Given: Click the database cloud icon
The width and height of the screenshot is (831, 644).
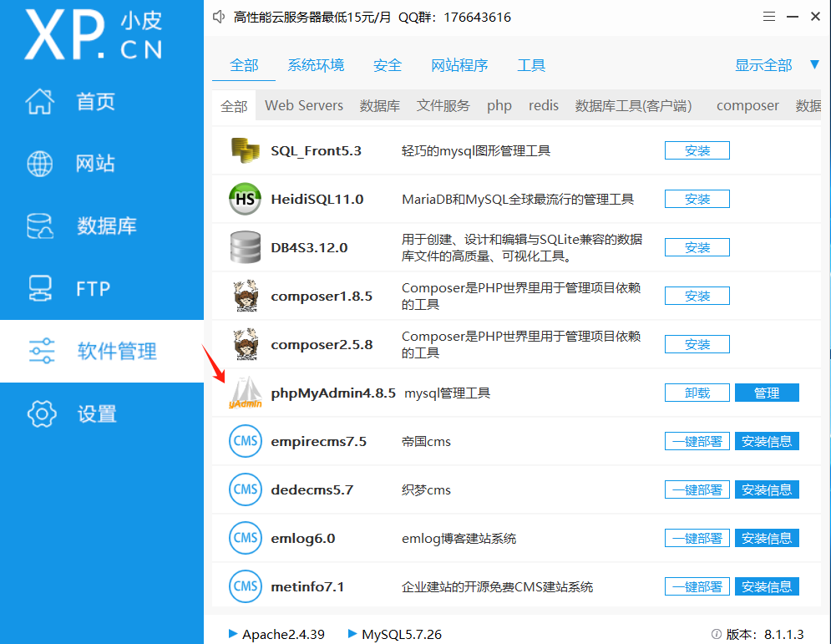Looking at the screenshot, I should tap(40, 226).
